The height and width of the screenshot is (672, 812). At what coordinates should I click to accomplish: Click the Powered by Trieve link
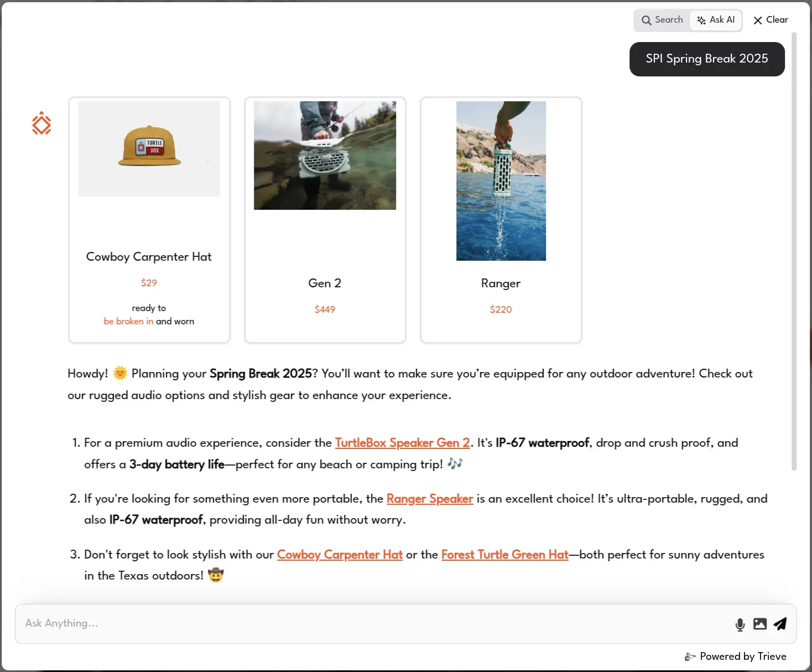coord(736,657)
